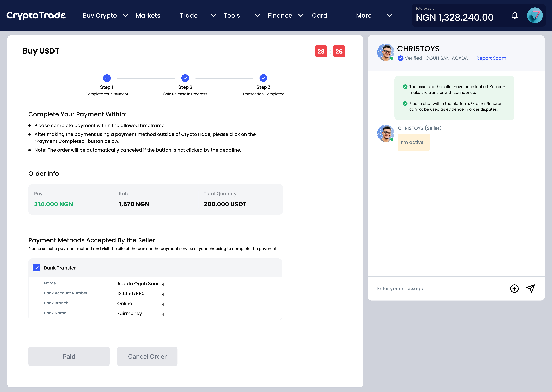Copy the bank account number 1234567890
The image size is (552, 392).
(165, 294)
